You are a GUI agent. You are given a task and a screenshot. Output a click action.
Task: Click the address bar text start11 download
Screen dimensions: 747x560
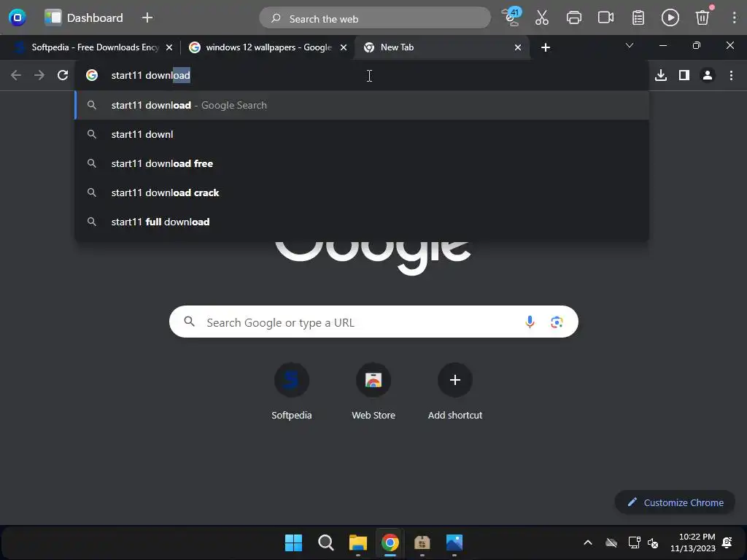(150, 75)
